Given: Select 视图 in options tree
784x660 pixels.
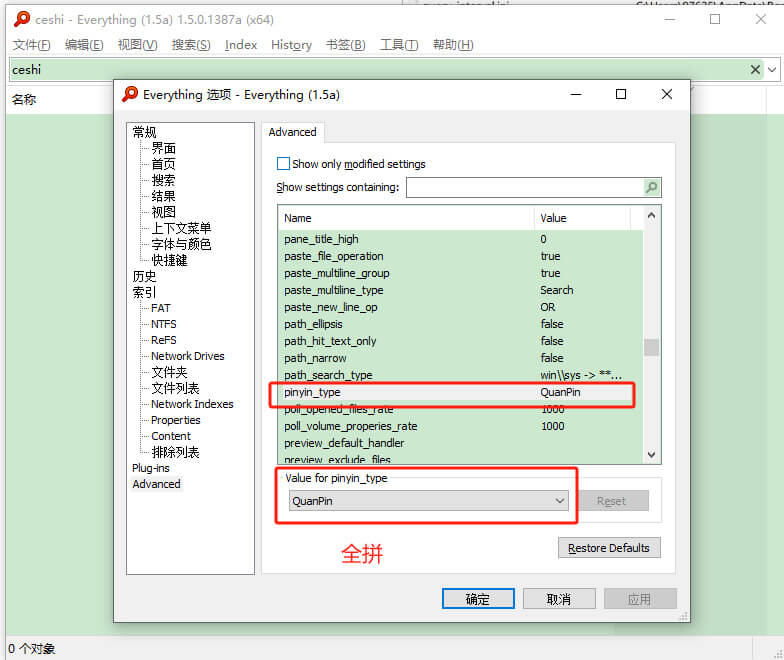Looking at the screenshot, I should [x=164, y=212].
